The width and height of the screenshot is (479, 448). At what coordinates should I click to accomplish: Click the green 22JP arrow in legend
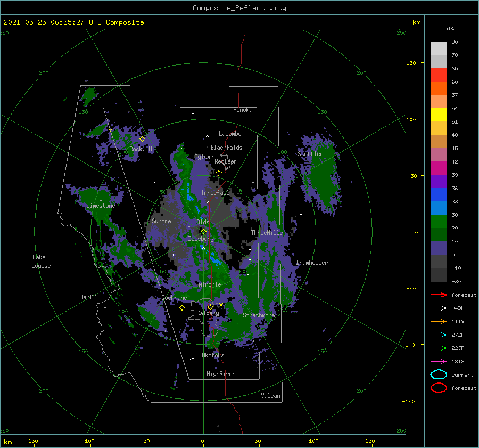pyautogui.click(x=439, y=348)
